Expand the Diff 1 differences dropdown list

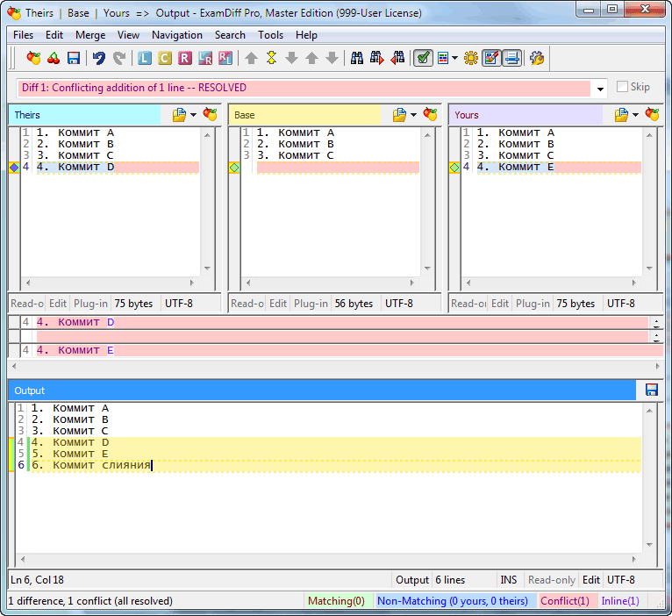point(600,89)
